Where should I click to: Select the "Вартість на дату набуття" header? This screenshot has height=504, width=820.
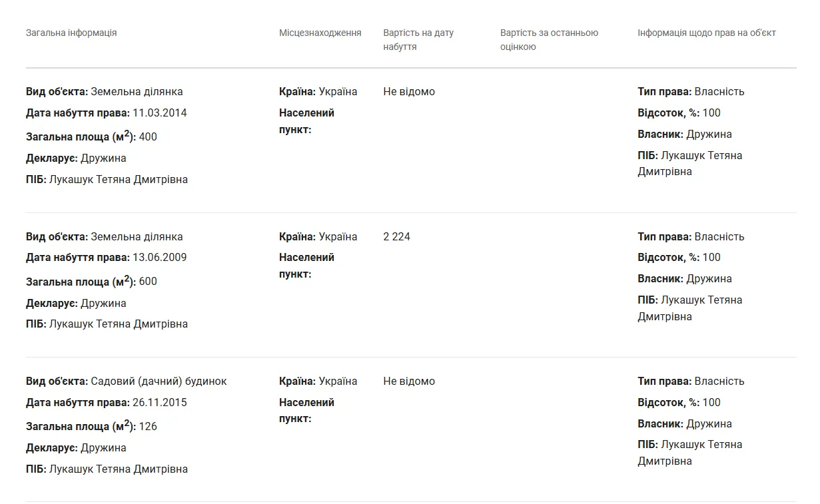click(418, 39)
